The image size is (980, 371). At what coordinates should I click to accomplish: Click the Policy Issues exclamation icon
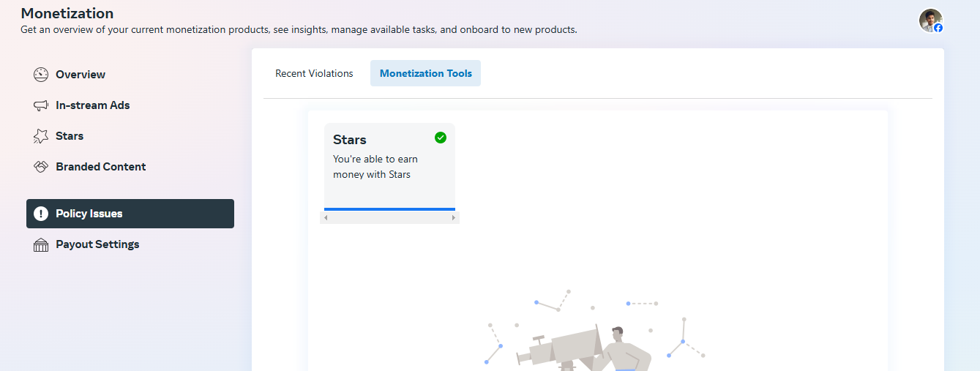[x=41, y=214]
